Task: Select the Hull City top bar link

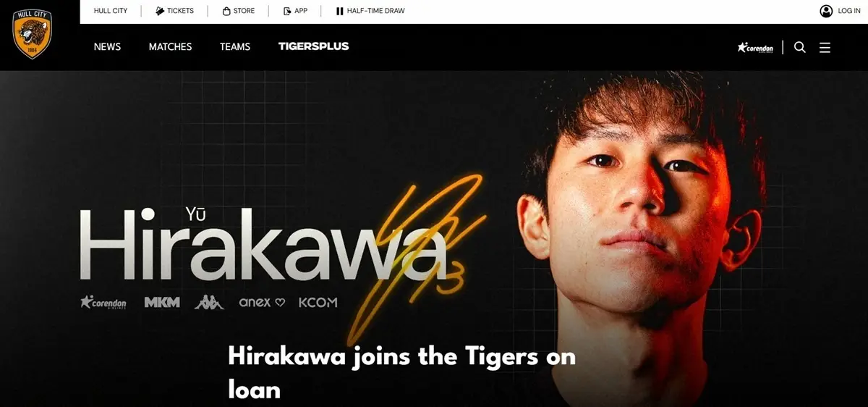Action: 111,11
